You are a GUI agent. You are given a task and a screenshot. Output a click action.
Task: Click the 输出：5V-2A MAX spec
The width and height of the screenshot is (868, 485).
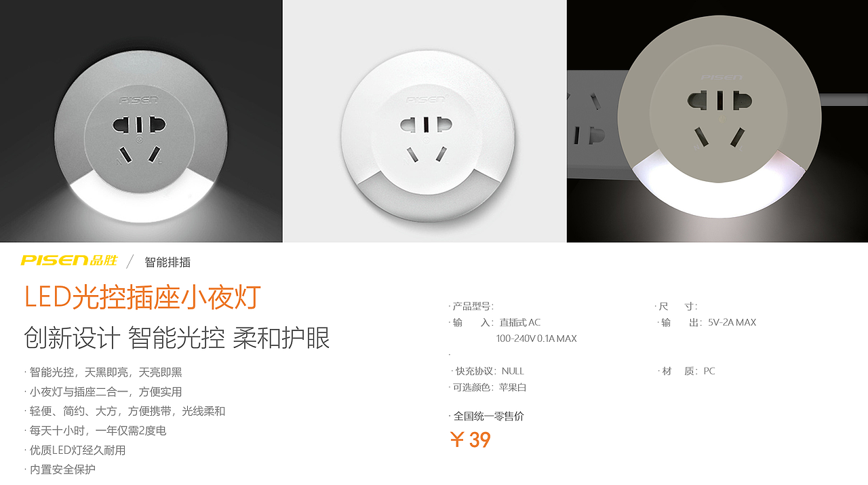(707, 322)
